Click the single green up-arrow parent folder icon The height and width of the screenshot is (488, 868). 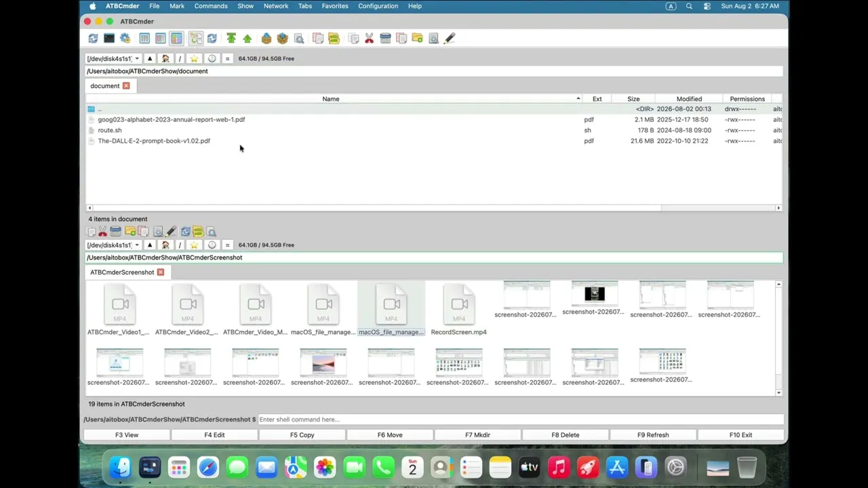pos(247,39)
